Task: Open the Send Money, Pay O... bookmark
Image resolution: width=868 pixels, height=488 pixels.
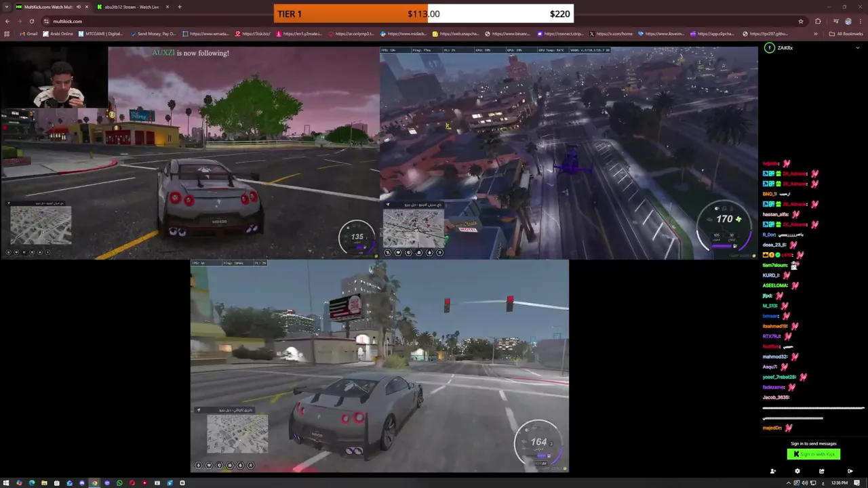Action: [x=153, y=33]
